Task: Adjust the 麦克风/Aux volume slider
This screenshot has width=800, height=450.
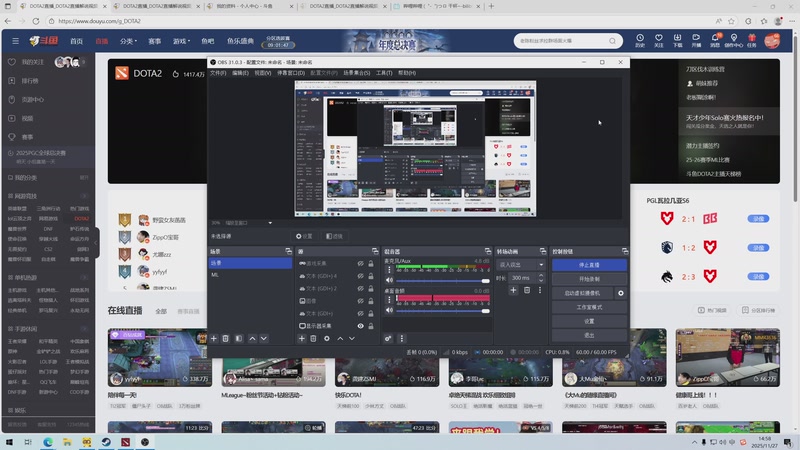Action: point(443,281)
